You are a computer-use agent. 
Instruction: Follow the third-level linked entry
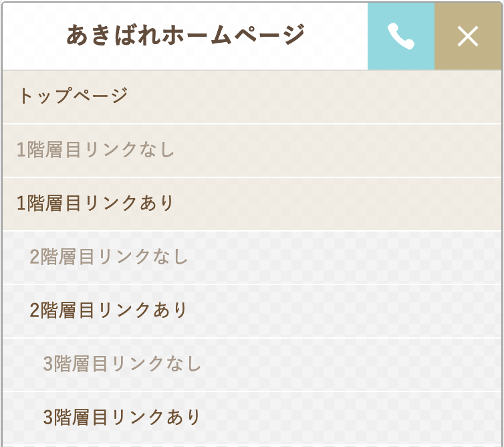tap(252, 418)
